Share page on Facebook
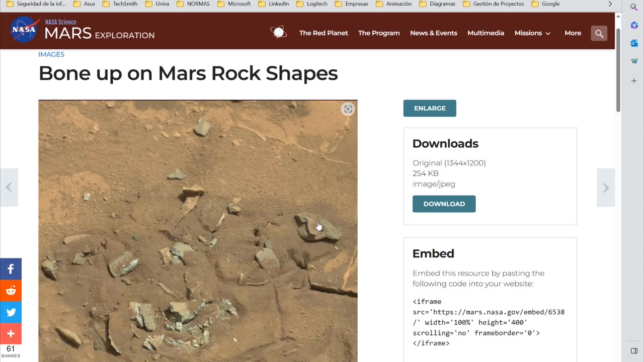 11,269
